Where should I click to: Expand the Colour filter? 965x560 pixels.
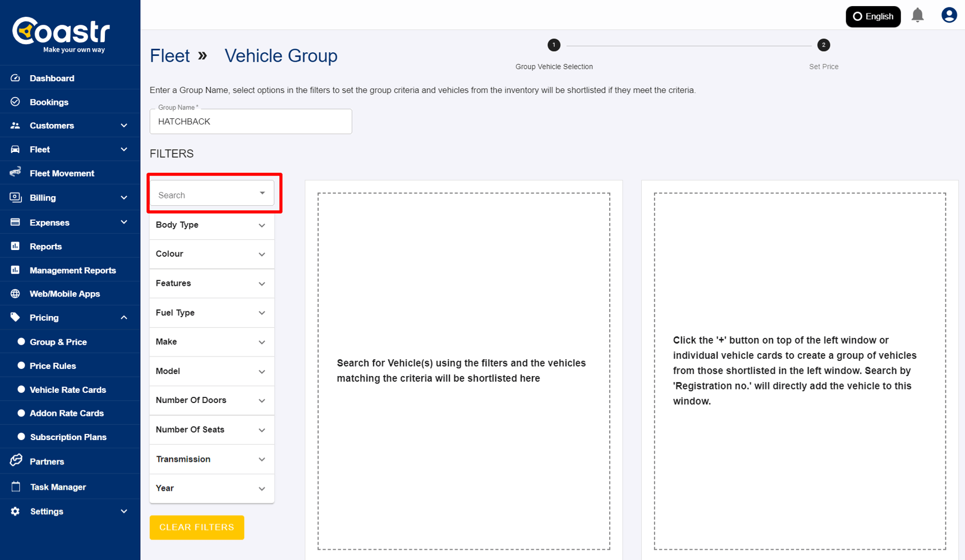click(211, 253)
